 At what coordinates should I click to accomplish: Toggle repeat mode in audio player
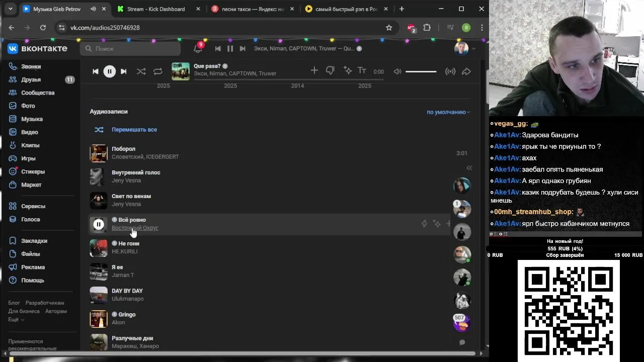pyautogui.click(x=158, y=71)
